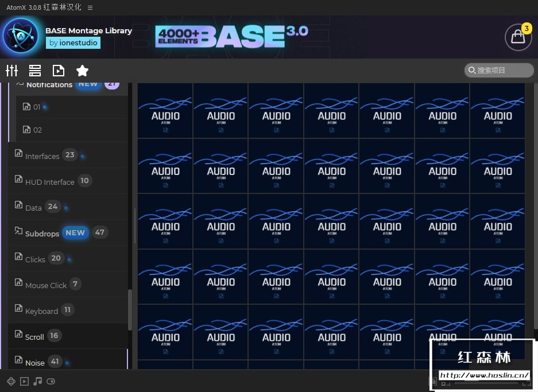
Task: Click the Noise count badge 41
Action: 55,362
